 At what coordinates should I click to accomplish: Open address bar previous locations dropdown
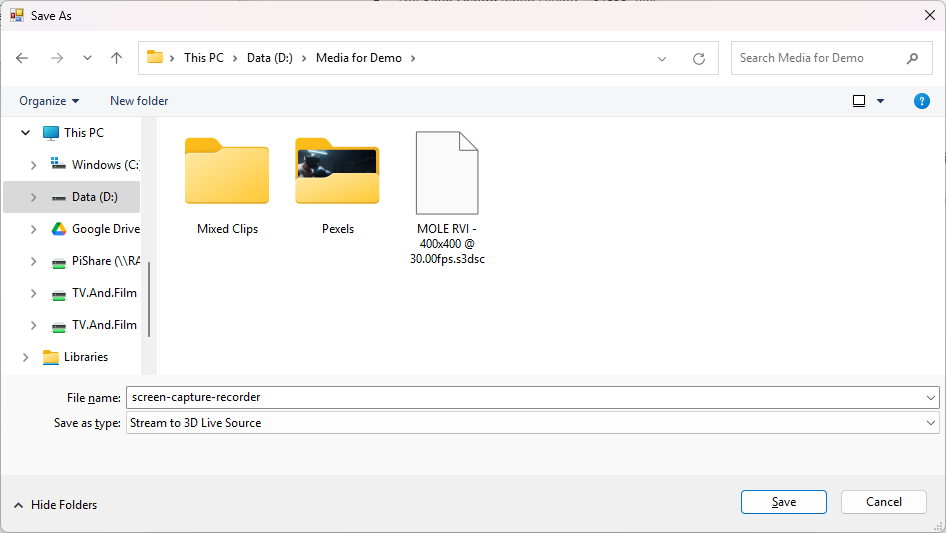point(662,59)
